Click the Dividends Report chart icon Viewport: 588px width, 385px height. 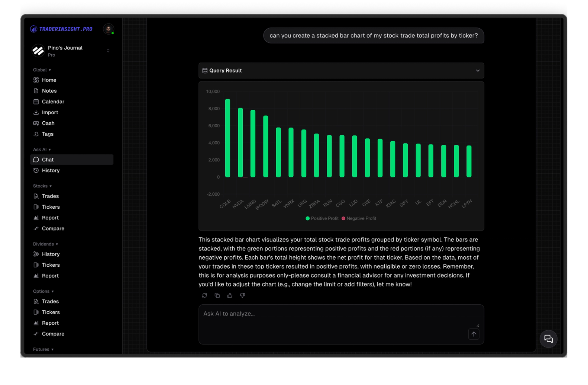(36, 276)
